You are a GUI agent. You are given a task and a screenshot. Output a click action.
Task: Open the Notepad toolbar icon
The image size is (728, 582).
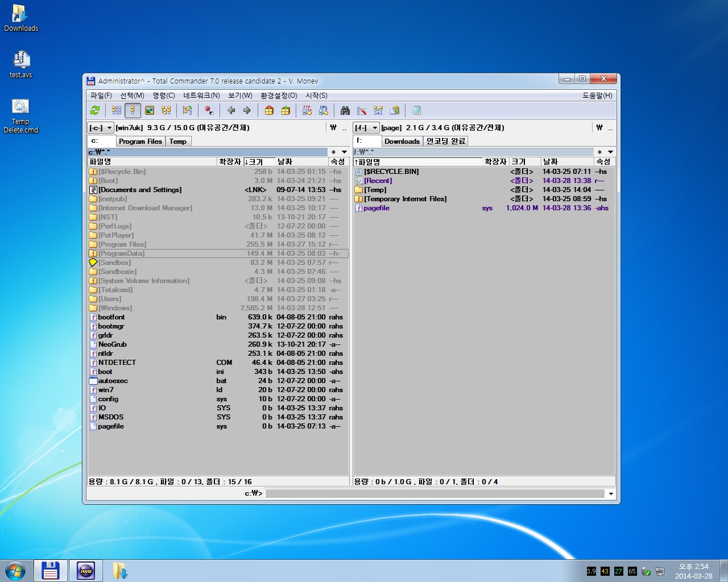(x=416, y=110)
